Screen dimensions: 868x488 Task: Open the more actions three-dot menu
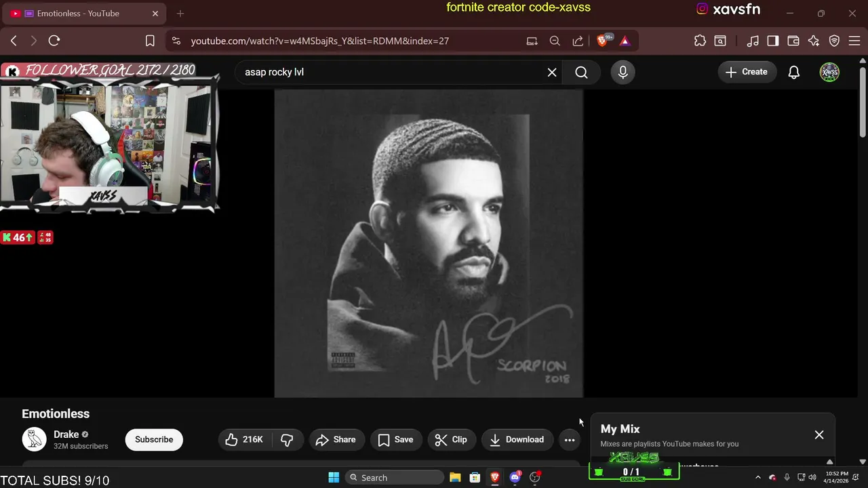point(570,439)
